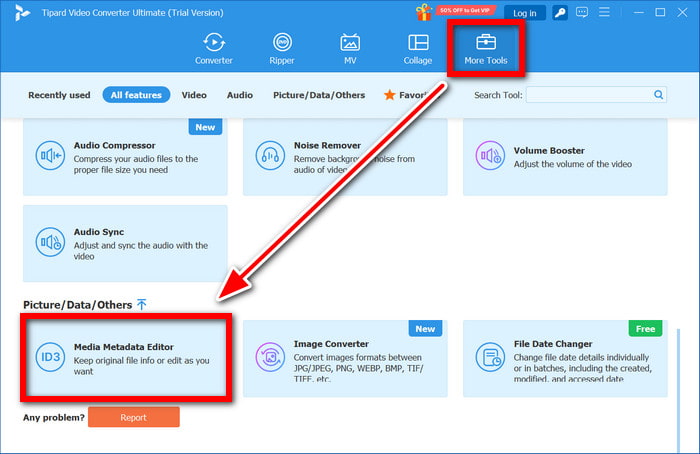Click the 50% OFF gift box icon
700x454 pixels.
[425, 13]
